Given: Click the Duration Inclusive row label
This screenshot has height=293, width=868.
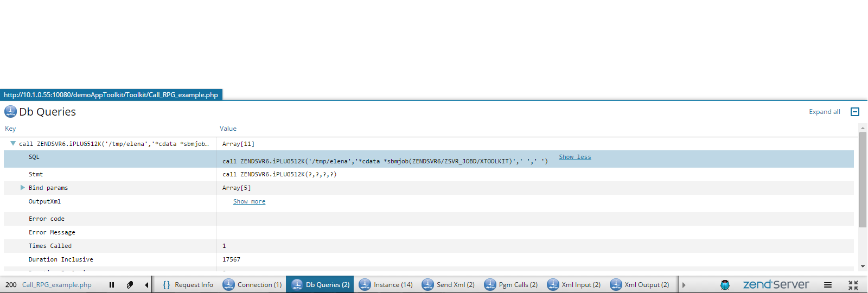Looking at the screenshot, I should [x=61, y=260].
